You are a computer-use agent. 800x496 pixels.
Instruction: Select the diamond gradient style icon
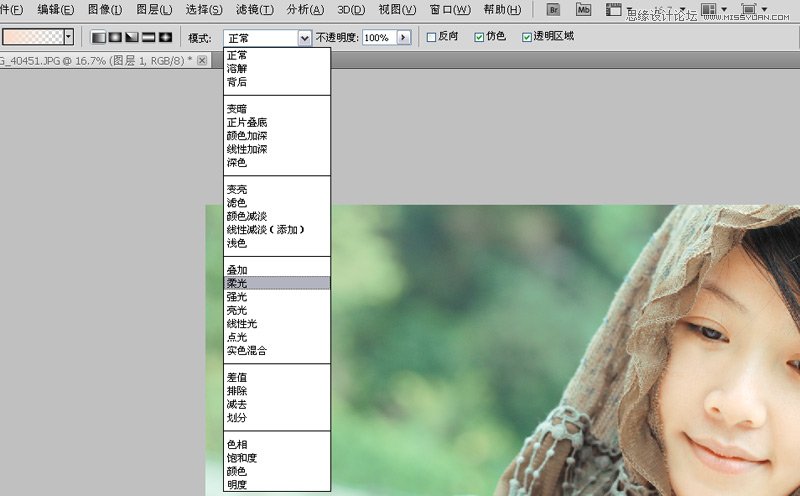165,37
